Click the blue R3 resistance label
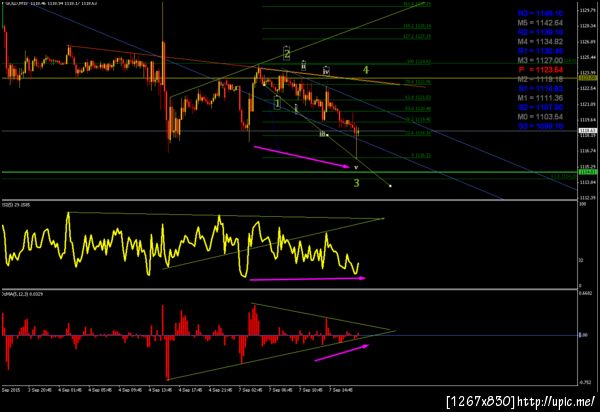The image size is (600, 412). [540, 14]
